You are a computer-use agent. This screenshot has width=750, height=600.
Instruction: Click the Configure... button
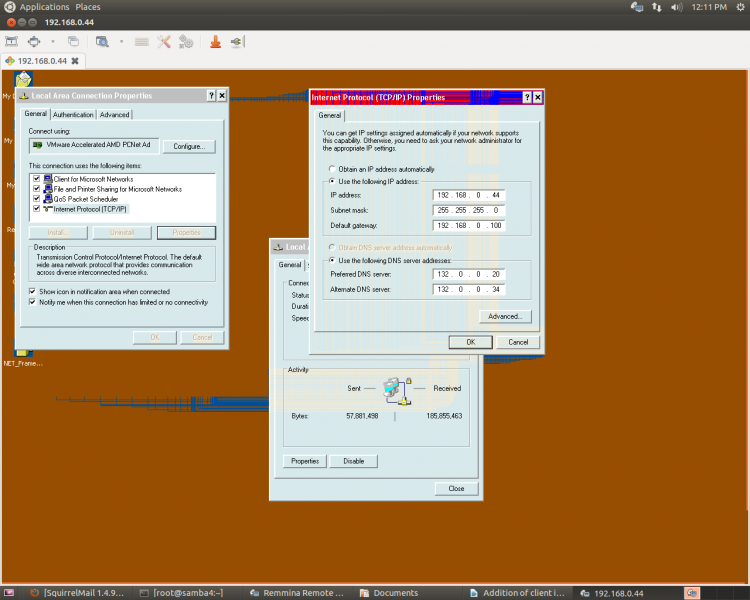(x=189, y=146)
